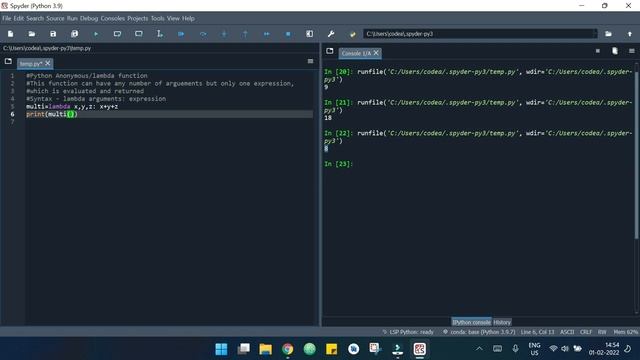Open working directory path dropdown
This screenshot has height=360, width=640.
[595, 34]
